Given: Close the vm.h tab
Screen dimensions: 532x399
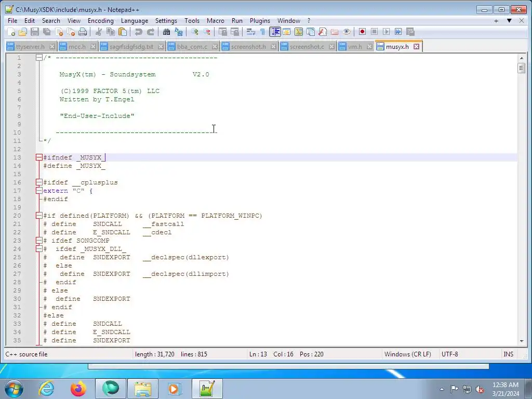Looking at the screenshot, I should 369,47.
